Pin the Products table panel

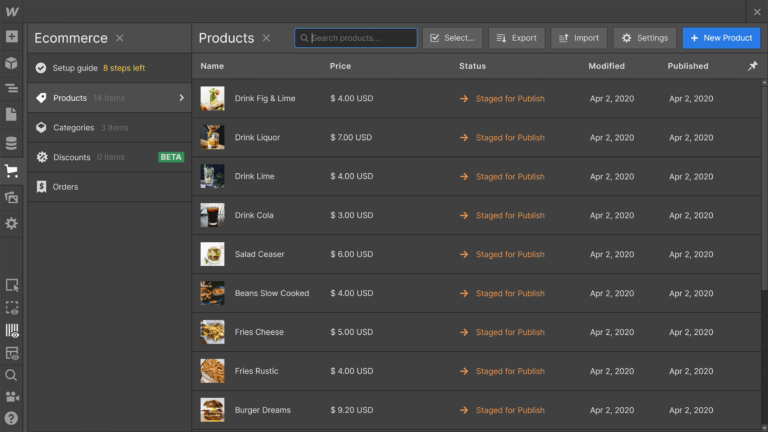coord(753,66)
